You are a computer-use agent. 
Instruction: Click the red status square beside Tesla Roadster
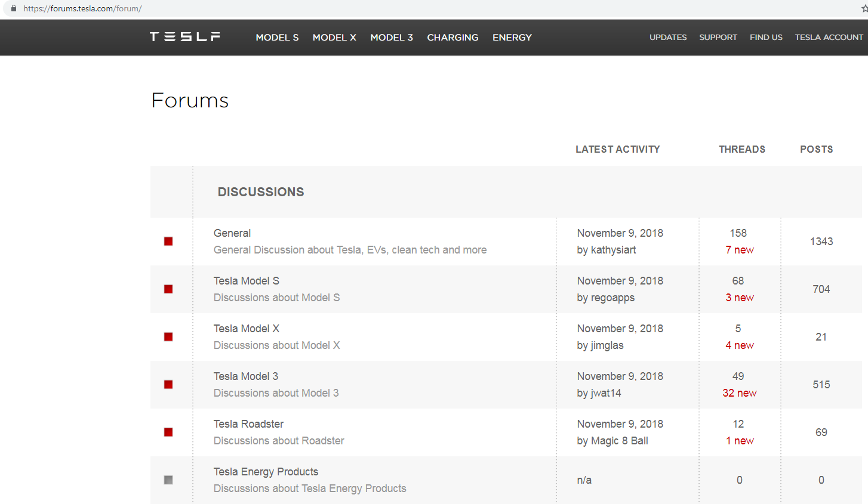[168, 432]
